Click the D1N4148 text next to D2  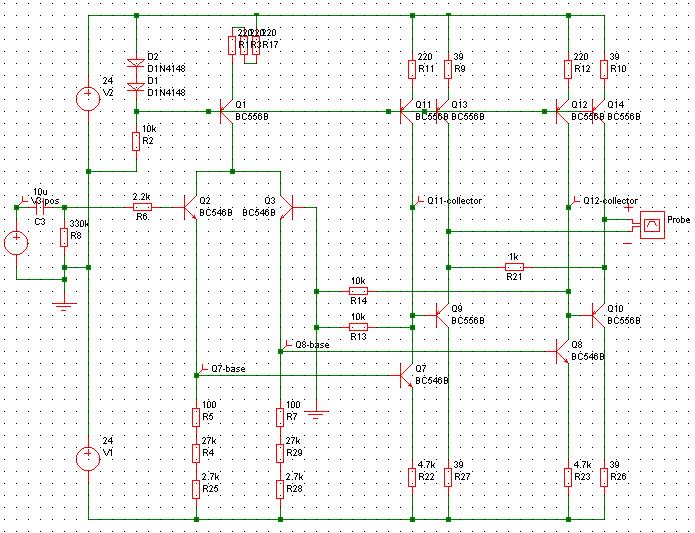point(166,69)
